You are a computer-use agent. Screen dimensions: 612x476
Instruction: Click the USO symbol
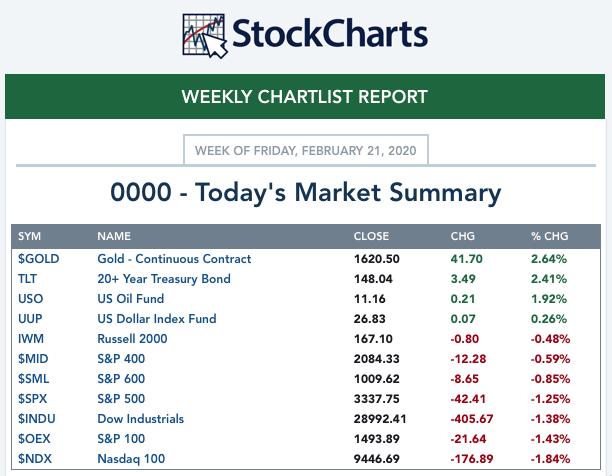[30, 299]
